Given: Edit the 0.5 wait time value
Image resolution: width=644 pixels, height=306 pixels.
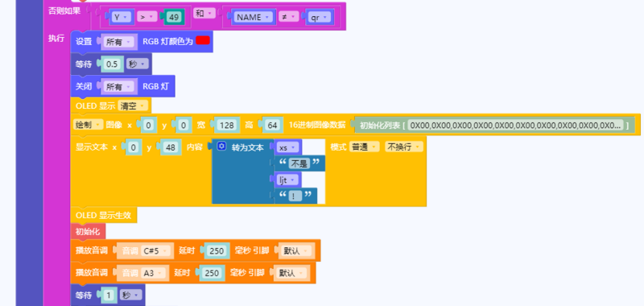Looking at the screenshot, I should (x=112, y=64).
